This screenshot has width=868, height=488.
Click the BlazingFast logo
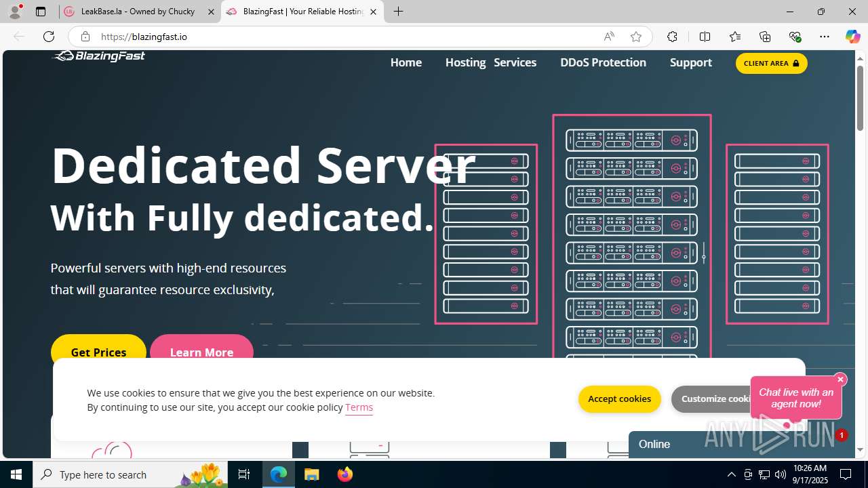99,56
